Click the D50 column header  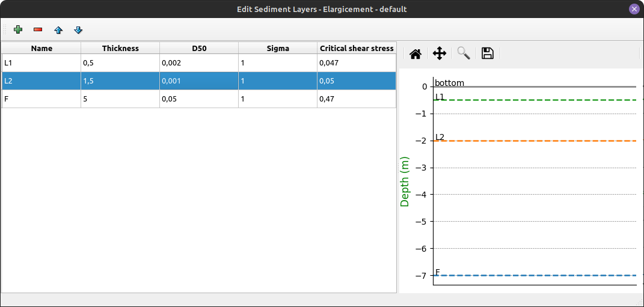click(x=199, y=48)
